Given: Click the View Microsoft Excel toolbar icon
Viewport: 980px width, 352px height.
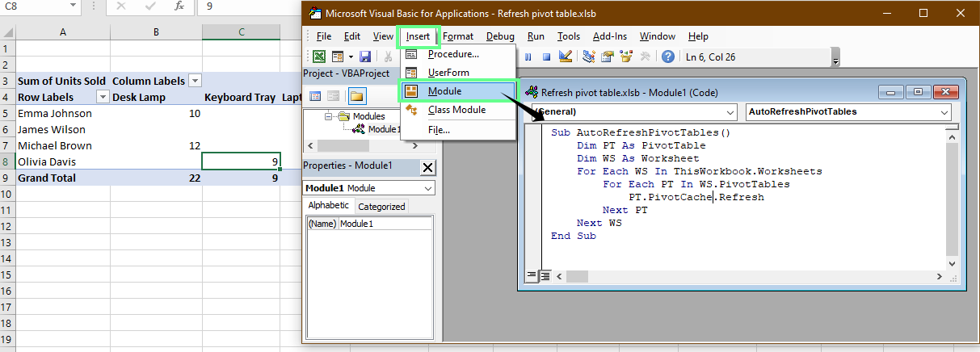Looking at the screenshot, I should click(x=319, y=57).
